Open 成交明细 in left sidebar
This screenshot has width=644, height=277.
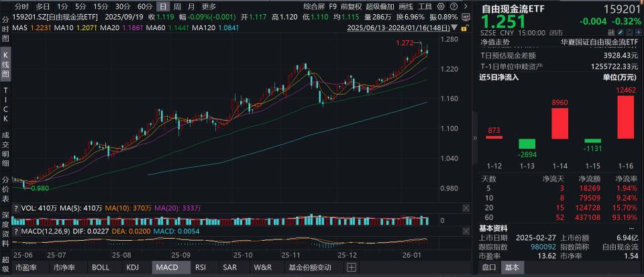tap(6, 148)
